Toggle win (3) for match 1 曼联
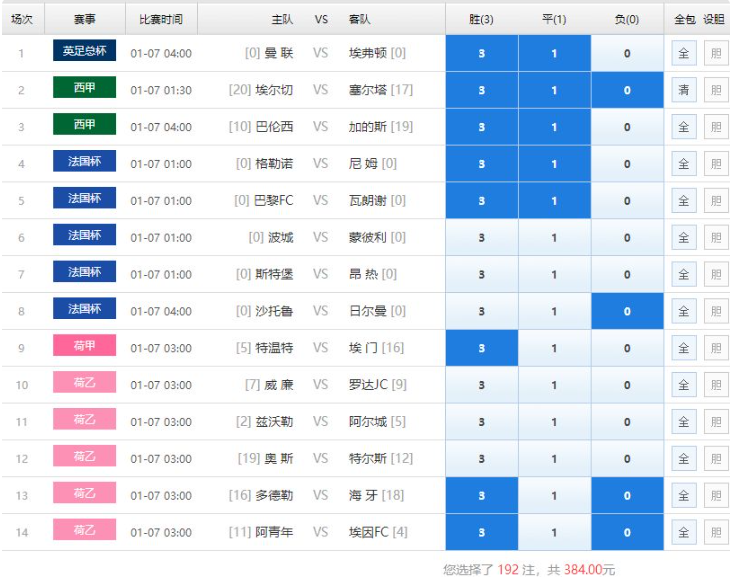This screenshot has width=735, height=586. point(481,53)
